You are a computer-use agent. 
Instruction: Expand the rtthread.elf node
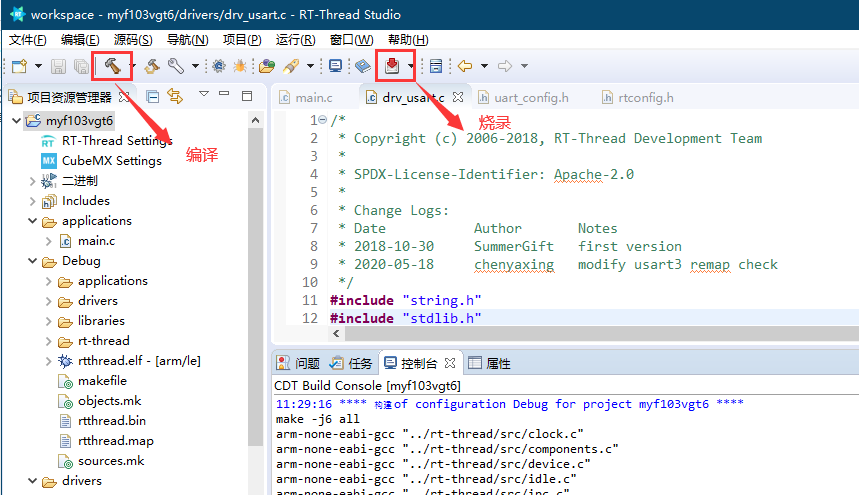tap(48, 361)
